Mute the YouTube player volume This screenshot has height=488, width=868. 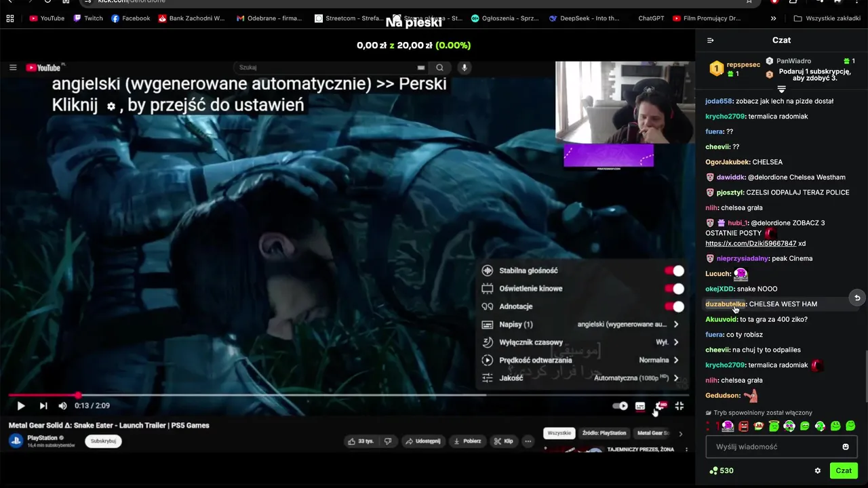pyautogui.click(x=62, y=406)
